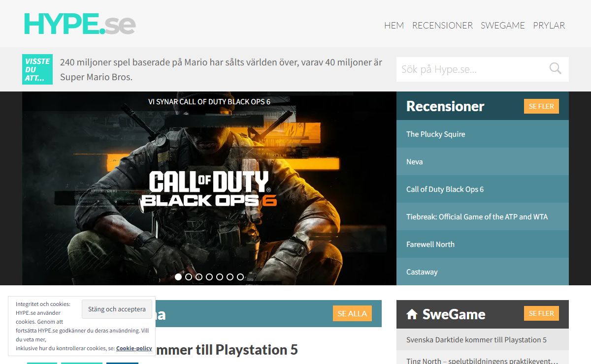Viewport: 591px width, 364px height.
Task: Select the seventh carousel dot
Action: [240, 277]
